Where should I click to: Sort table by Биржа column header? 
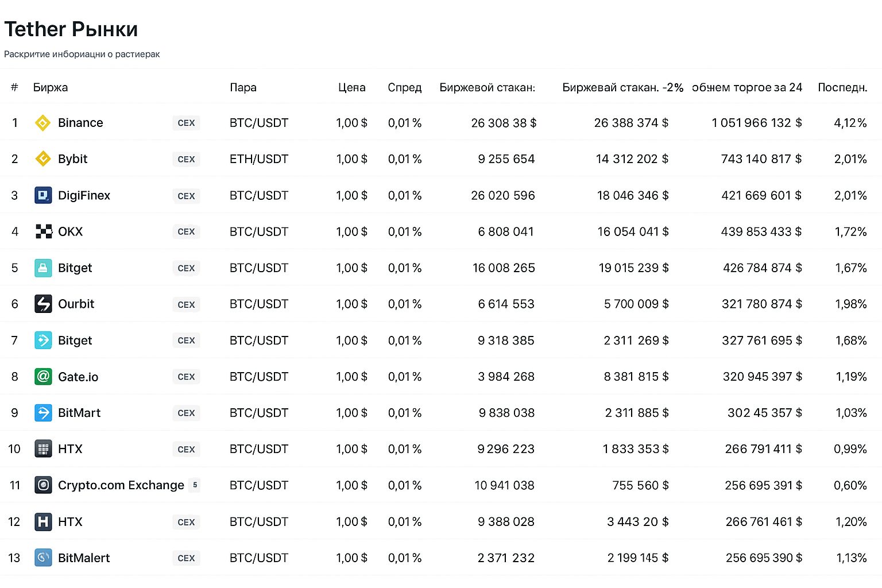point(51,87)
